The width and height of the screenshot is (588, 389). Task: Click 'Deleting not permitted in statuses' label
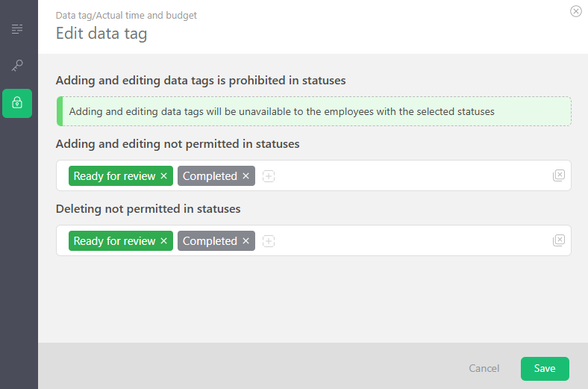pyautogui.click(x=148, y=209)
